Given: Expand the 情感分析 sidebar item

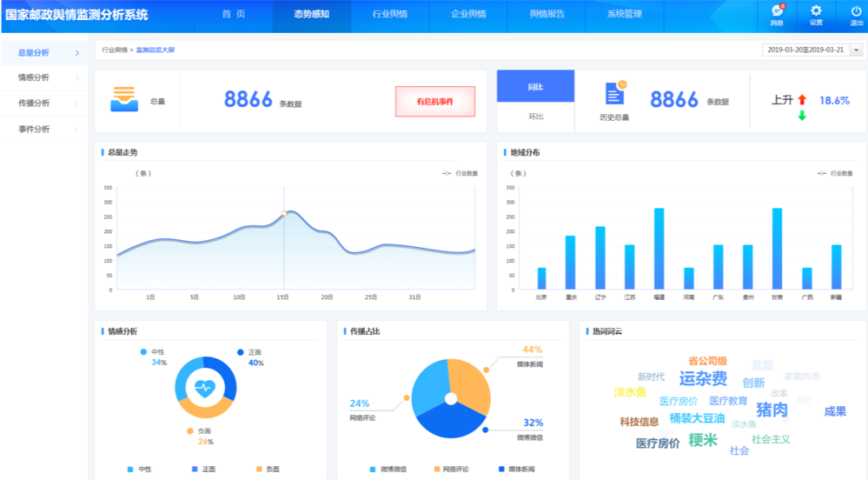Looking at the screenshot, I should (43, 77).
